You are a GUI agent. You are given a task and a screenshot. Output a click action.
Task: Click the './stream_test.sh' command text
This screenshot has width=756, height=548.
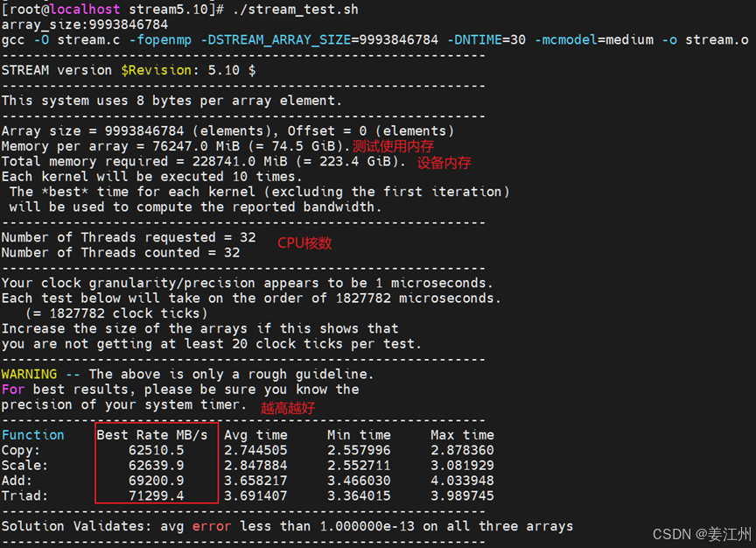[296, 10]
